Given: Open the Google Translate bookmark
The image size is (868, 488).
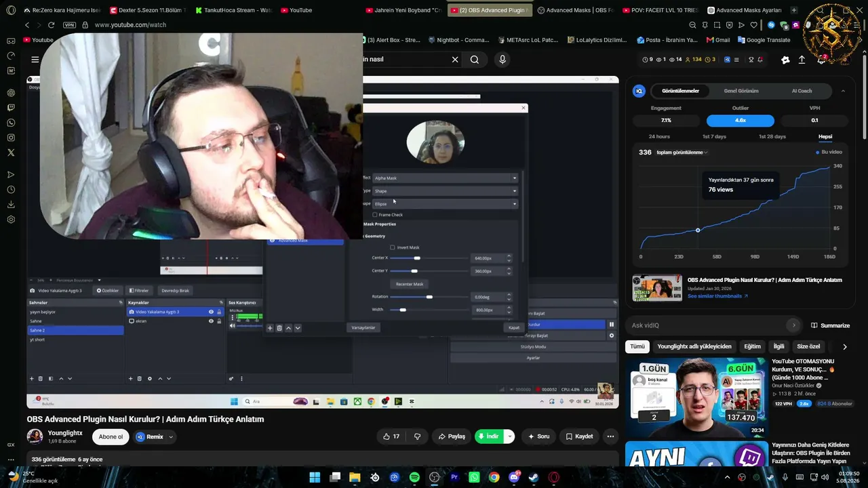Looking at the screenshot, I should click(x=763, y=40).
